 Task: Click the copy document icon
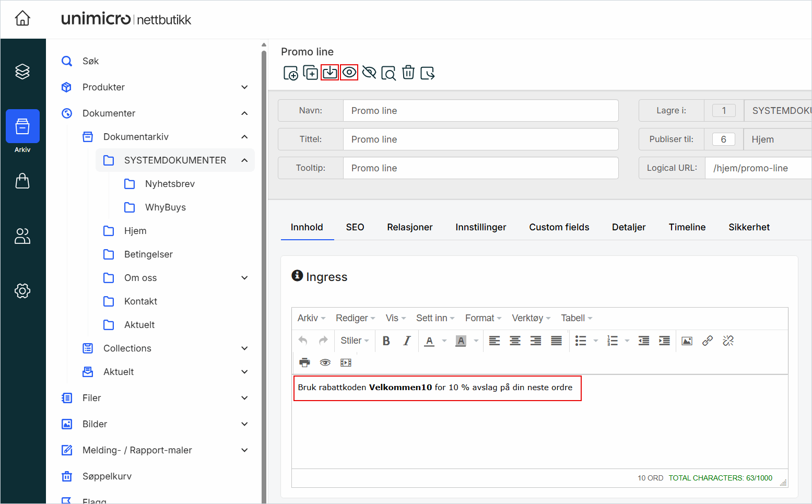tap(310, 73)
